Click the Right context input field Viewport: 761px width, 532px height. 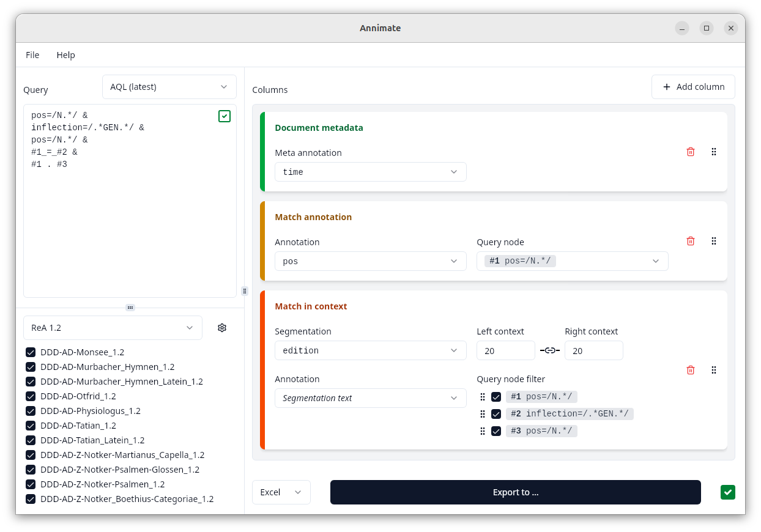(594, 350)
